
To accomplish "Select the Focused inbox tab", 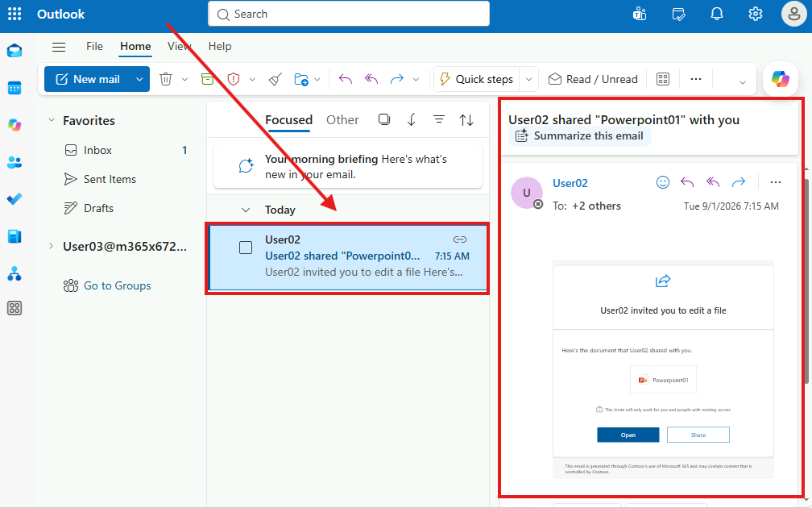I will coord(289,119).
